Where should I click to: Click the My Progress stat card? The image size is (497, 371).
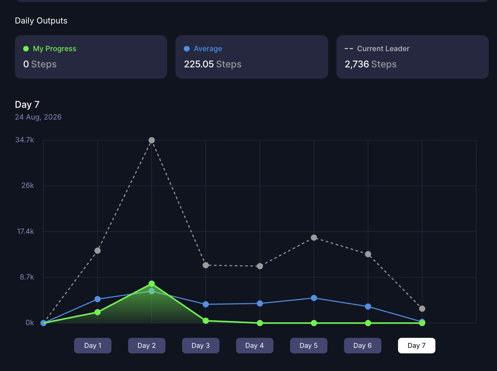pyautogui.click(x=91, y=57)
